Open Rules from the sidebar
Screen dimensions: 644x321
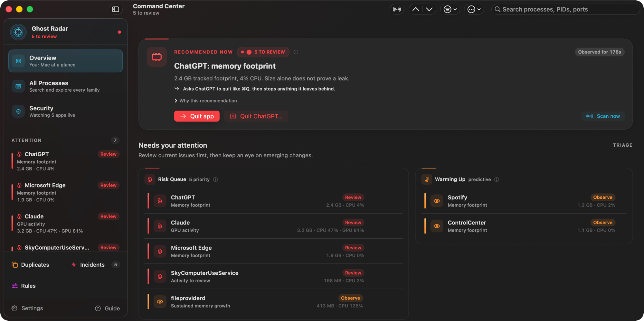point(24,286)
